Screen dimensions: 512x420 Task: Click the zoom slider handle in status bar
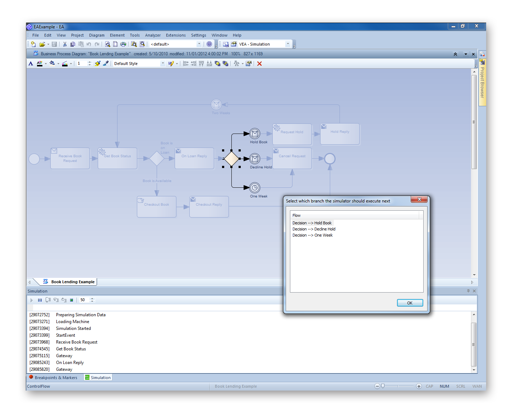(383, 386)
